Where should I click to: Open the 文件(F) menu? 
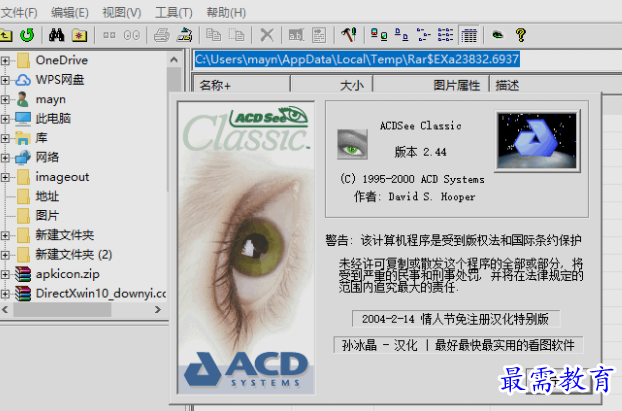click(x=19, y=13)
